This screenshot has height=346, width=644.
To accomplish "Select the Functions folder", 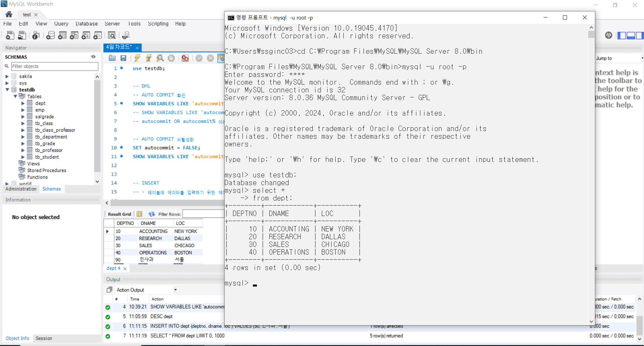I will click(x=37, y=177).
